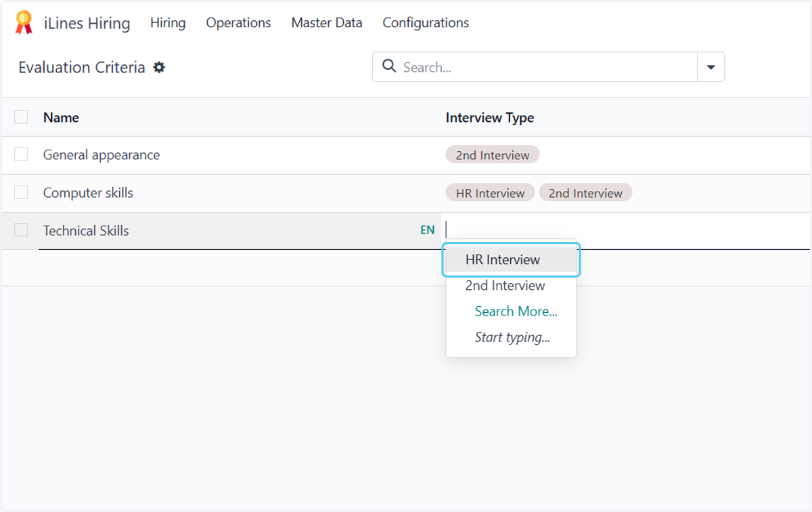Click the Start typing... hint in dropdown

coord(512,337)
